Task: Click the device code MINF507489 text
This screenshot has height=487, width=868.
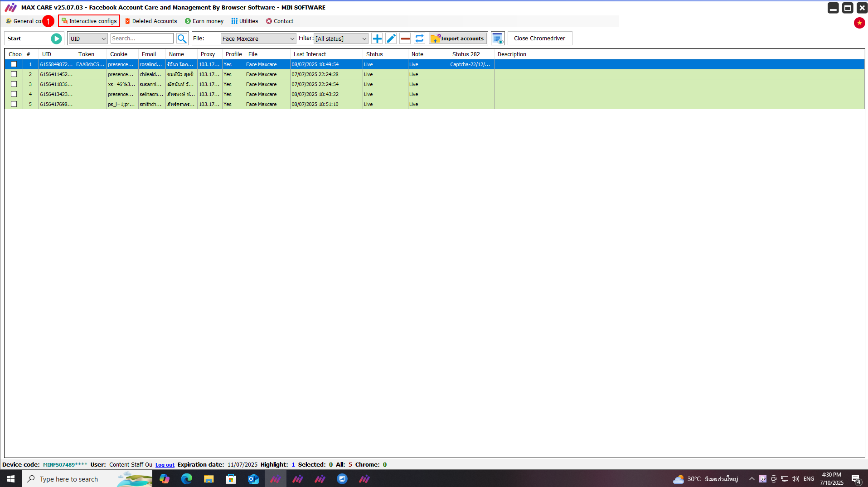Action: (65, 465)
